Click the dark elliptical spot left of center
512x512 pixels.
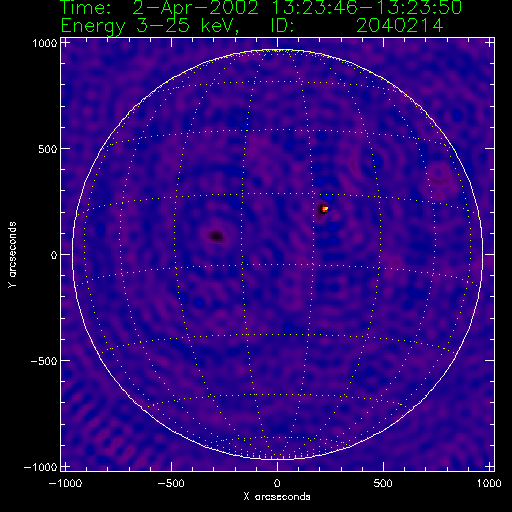click(217, 236)
